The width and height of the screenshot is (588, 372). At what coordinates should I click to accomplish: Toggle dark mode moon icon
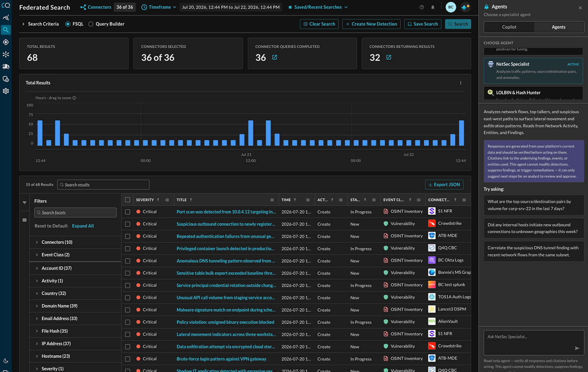(x=6, y=361)
